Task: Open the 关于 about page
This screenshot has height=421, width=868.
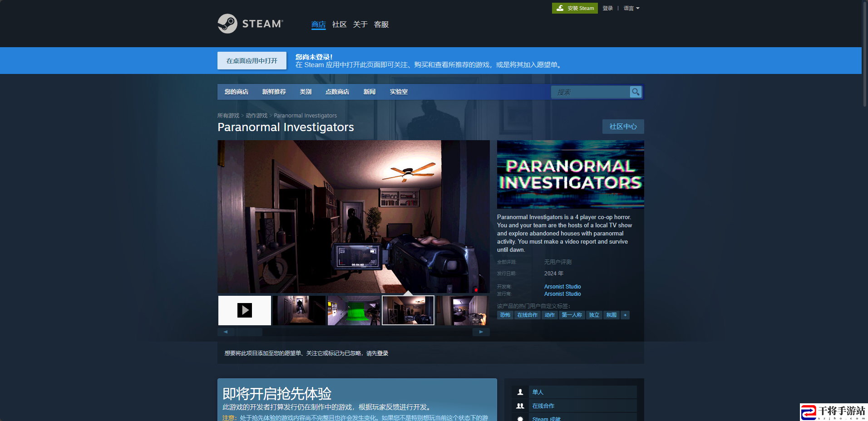Action: click(x=360, y=24)
